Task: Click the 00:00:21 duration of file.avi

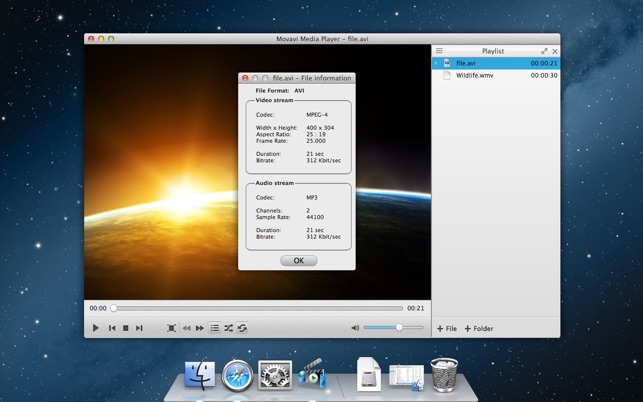Action: pos(544,63)
